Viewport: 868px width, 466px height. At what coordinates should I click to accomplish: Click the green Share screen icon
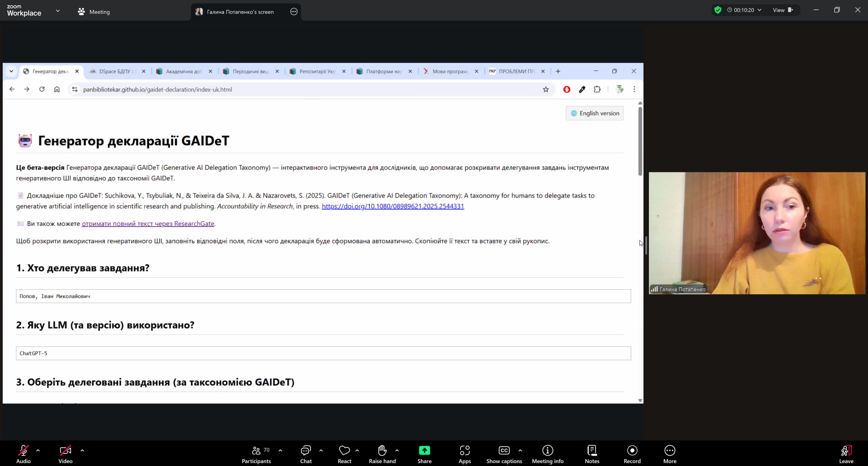point(424,450)
